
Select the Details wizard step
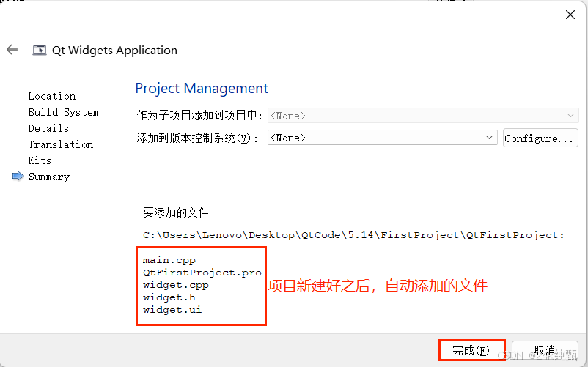tap(48, 128)
